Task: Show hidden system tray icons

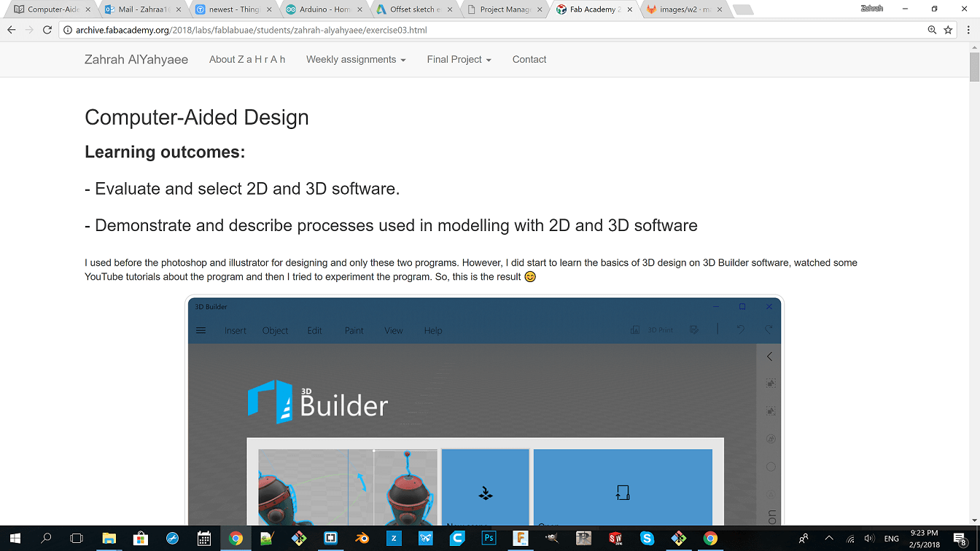Action: pos(829,539)
